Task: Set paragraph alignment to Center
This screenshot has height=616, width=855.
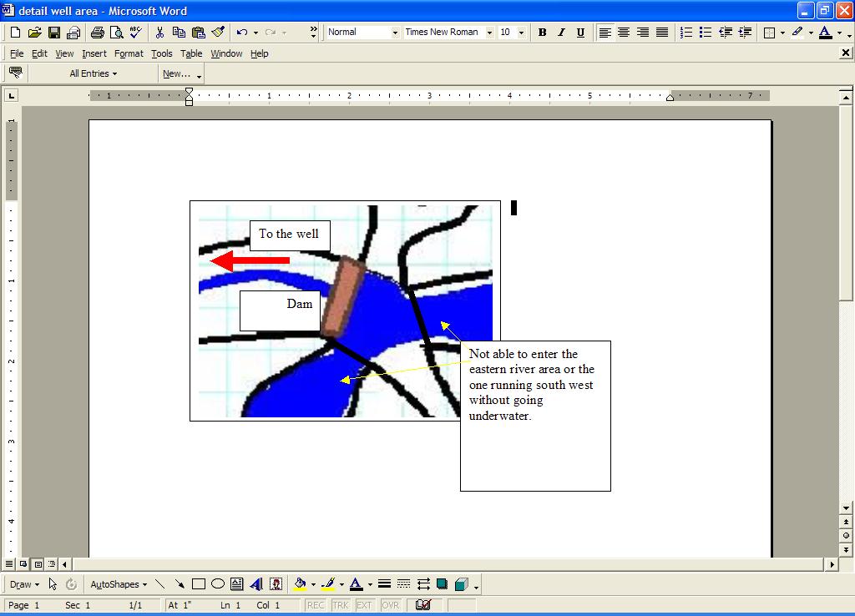Action: click(x=623, y=33)
